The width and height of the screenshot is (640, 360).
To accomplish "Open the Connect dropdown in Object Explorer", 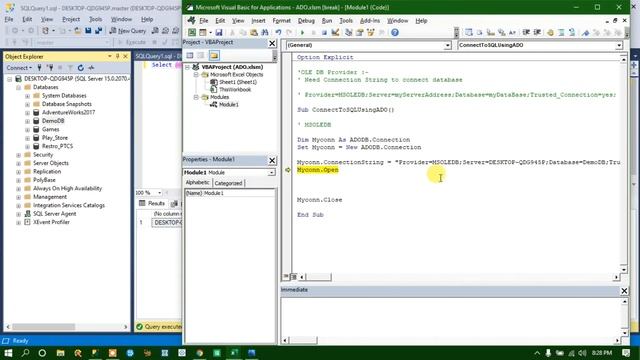I will [x=19, y=68].
